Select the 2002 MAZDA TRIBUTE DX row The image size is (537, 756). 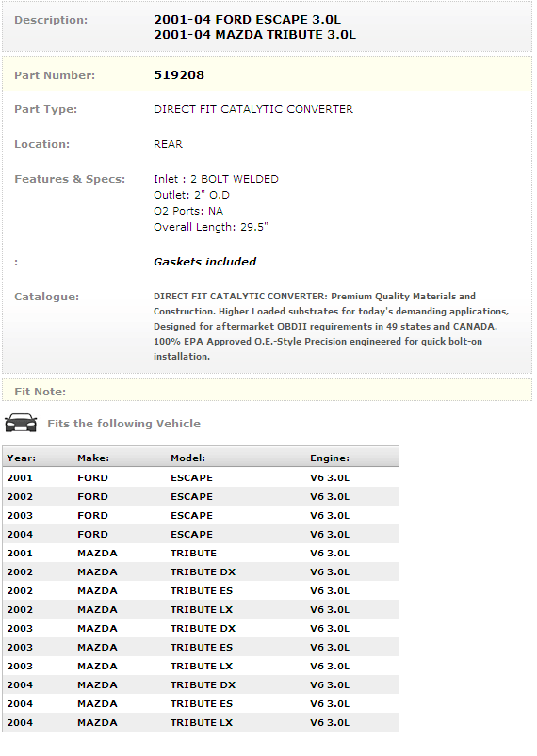coord(201,571)
